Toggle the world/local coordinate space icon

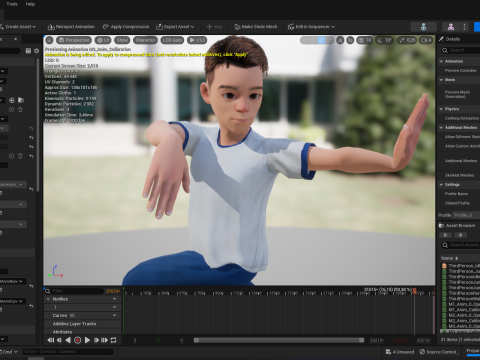(x=340, y=40)
